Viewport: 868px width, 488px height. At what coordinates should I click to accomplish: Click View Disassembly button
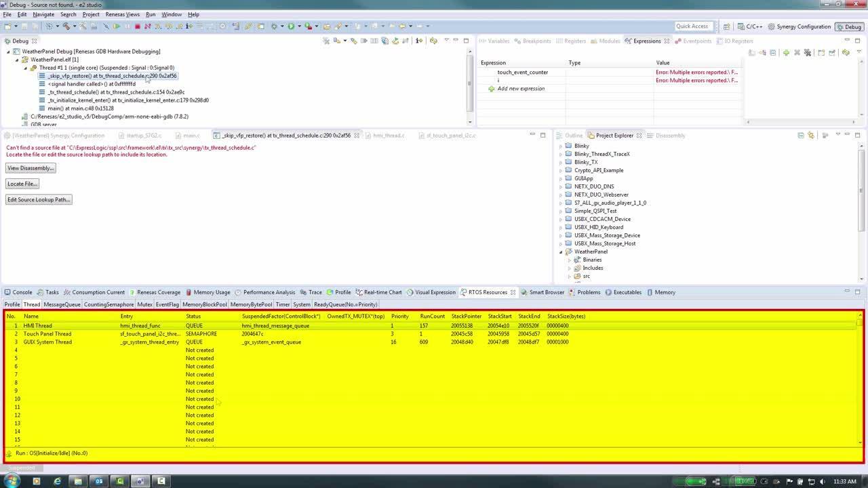(x=31, y=168)
